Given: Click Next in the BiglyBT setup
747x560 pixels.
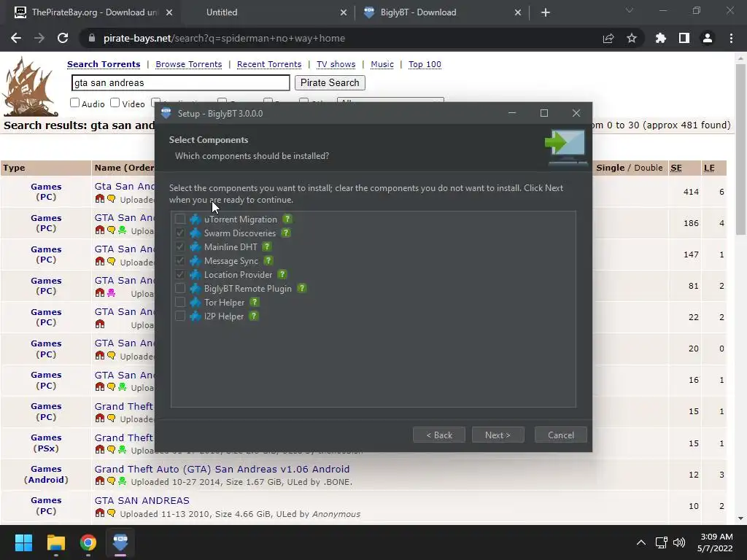Looking at the screenshot, I should (x=498, y=435).
